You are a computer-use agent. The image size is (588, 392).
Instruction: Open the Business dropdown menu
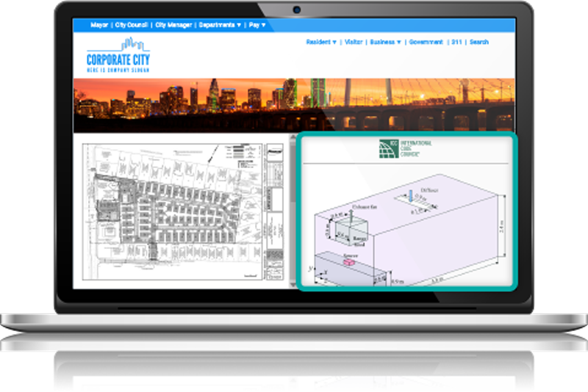(x=386, y=42)
